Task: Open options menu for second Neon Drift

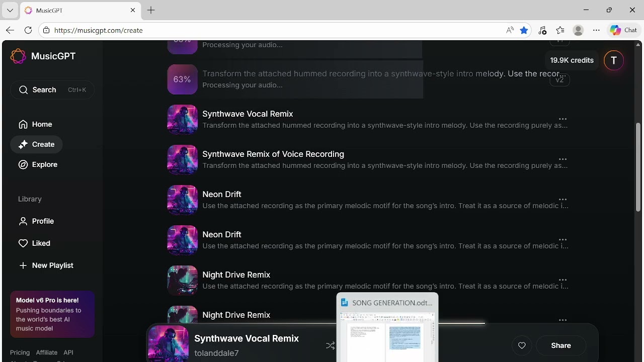Action: tap(562, 240)
